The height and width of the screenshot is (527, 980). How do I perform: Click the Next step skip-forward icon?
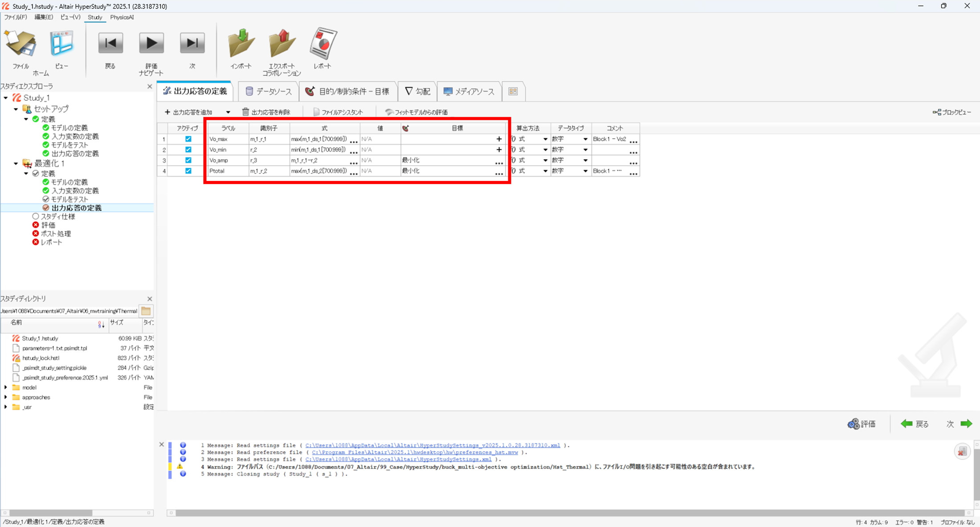tap(192, 44)
